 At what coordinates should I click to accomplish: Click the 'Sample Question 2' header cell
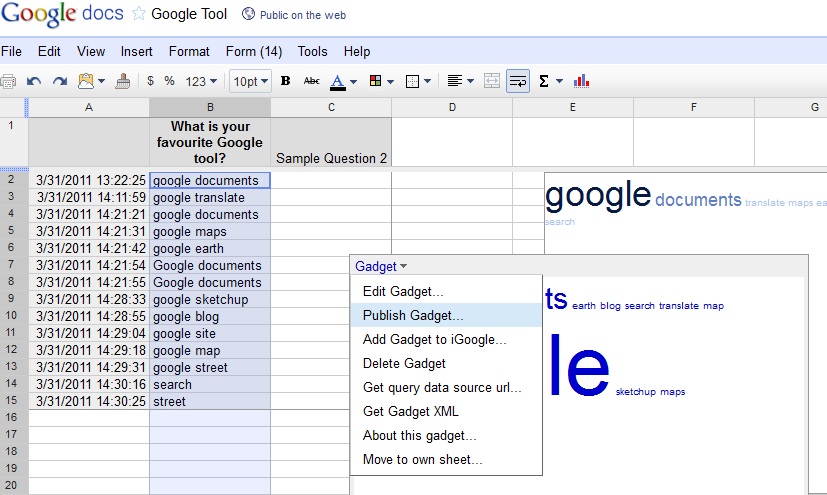331,142
